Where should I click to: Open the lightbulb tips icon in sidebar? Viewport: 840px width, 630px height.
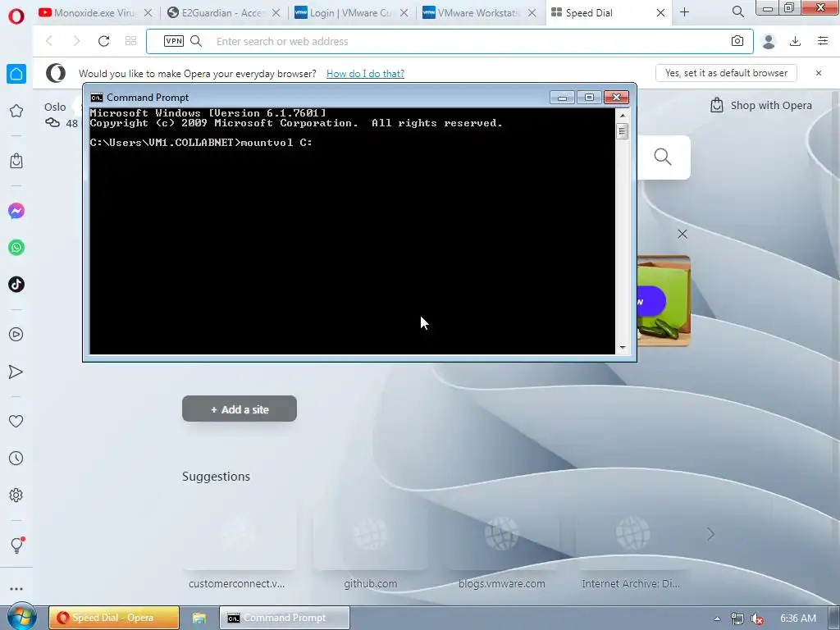[16, 545]
